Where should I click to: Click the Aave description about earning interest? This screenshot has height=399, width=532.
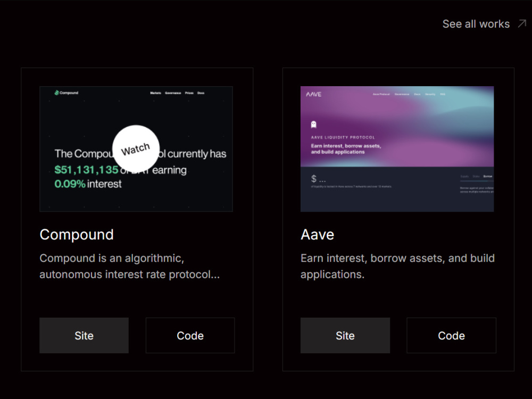pyautogui.click(x=397, y=267)
